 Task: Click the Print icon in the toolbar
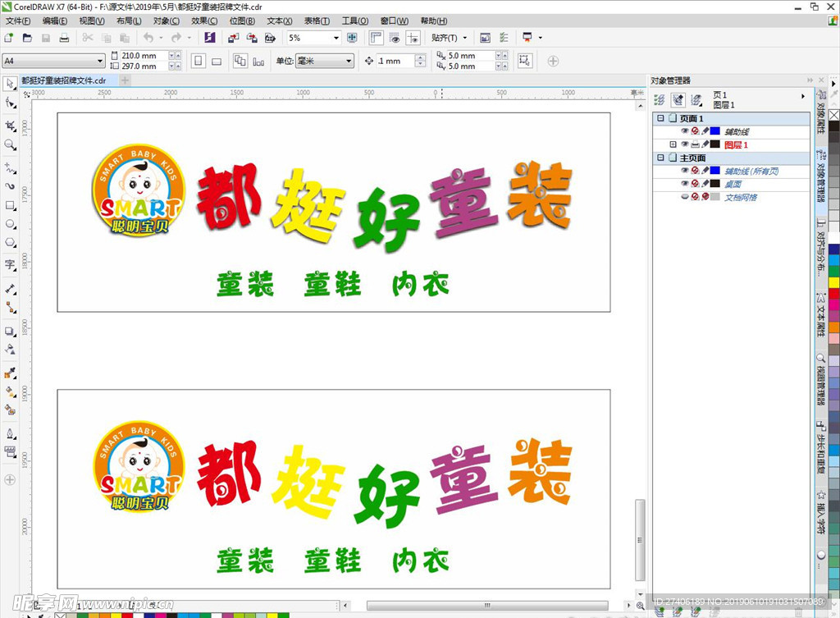pyautogui.click(x=64, y=38)
